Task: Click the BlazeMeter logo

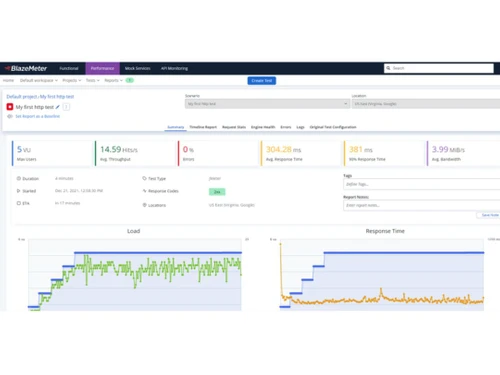Action: (x=26, y=68)
